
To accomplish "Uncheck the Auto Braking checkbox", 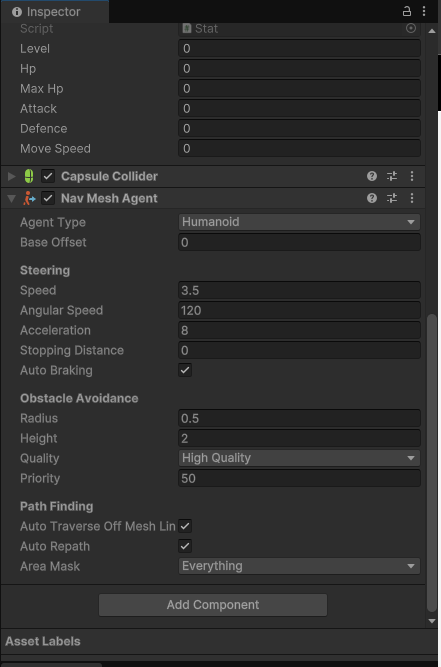I will tap(185, 370).
